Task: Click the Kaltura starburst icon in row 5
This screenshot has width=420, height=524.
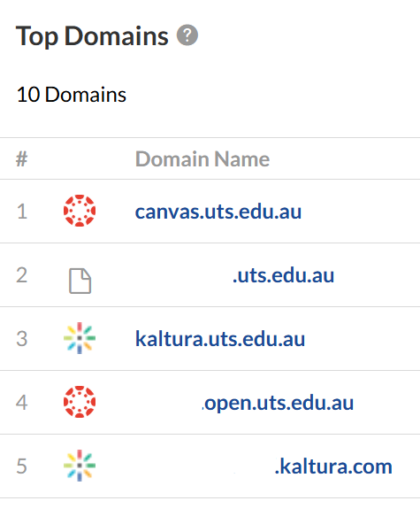Action: coord(80,466)
